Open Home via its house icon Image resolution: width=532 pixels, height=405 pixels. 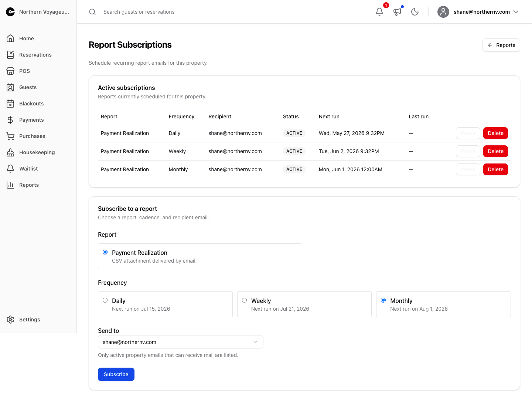(10, 38)
